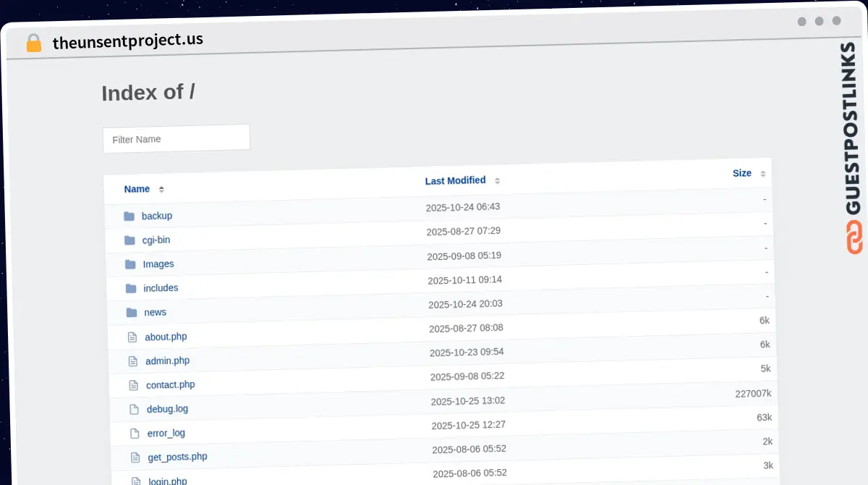The height and width of the screenshot is (485, 868).
Task: Sort by Size column arrows
Action: pyautogui.click(x=762, y=174)
